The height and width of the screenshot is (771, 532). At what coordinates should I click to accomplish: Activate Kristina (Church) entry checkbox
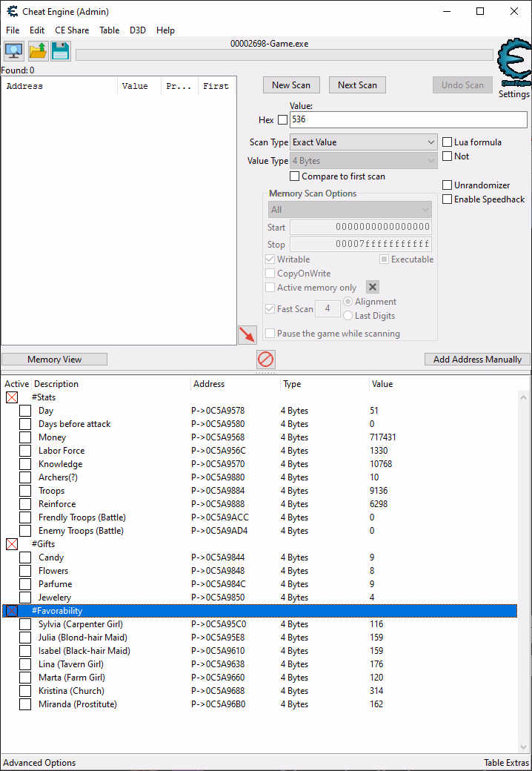pyautogui.click(x=25, y=691)
